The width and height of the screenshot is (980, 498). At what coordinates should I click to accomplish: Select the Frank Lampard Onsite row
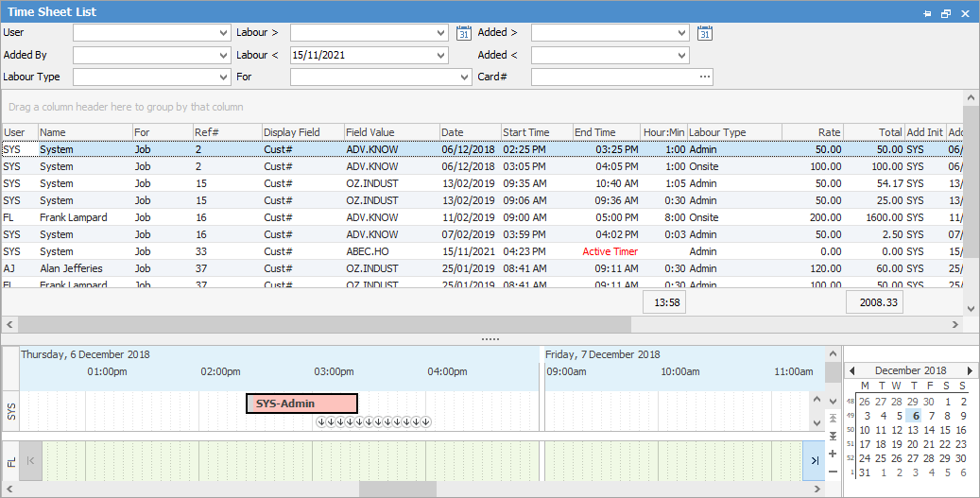(473, 217)
